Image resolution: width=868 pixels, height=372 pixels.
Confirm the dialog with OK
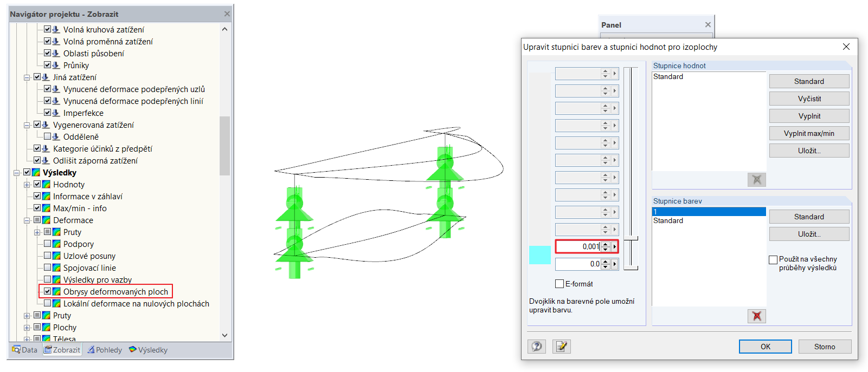[765, 347]
